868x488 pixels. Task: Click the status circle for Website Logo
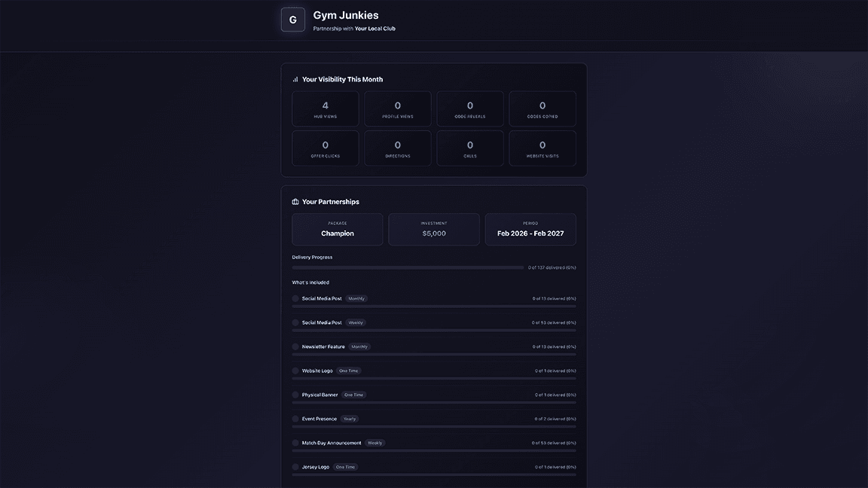coord(295,371)
